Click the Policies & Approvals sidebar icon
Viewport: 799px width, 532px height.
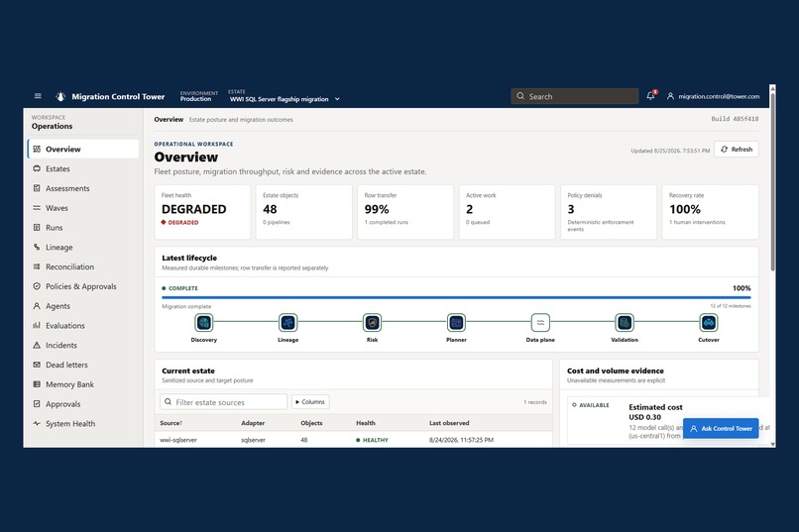tap(37, 286)
